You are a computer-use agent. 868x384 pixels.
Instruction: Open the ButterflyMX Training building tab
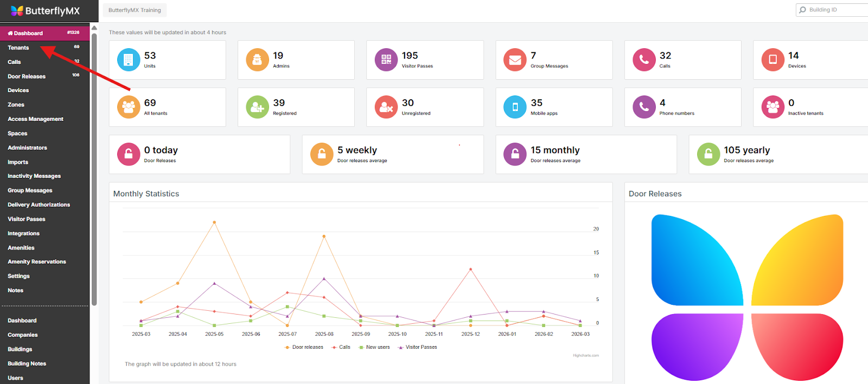coord(135,10)
